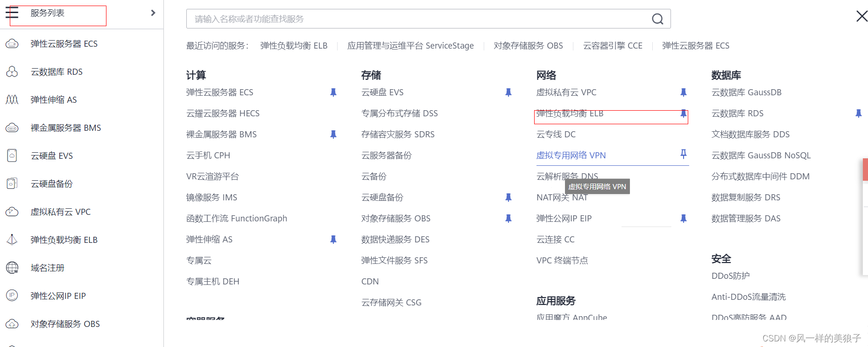Viewport: 868px width, 347px height.
Task: Open CDN service
Action: tap(370, 282)
